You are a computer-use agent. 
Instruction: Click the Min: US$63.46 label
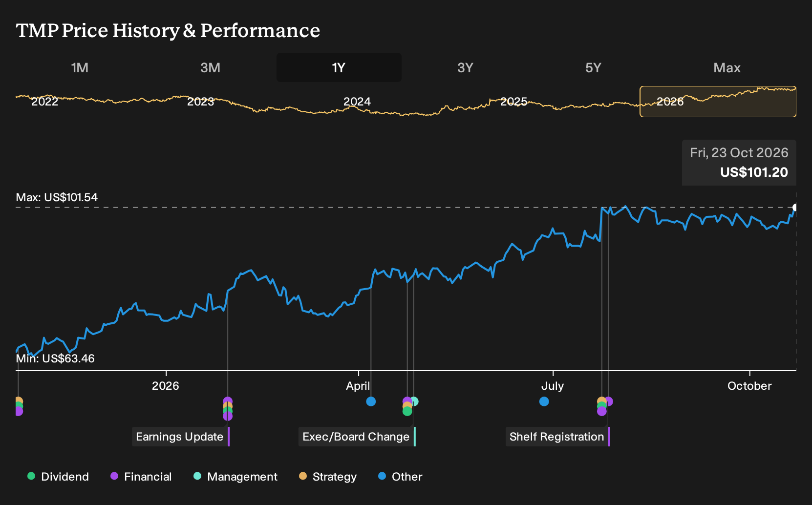pos(55,358)
